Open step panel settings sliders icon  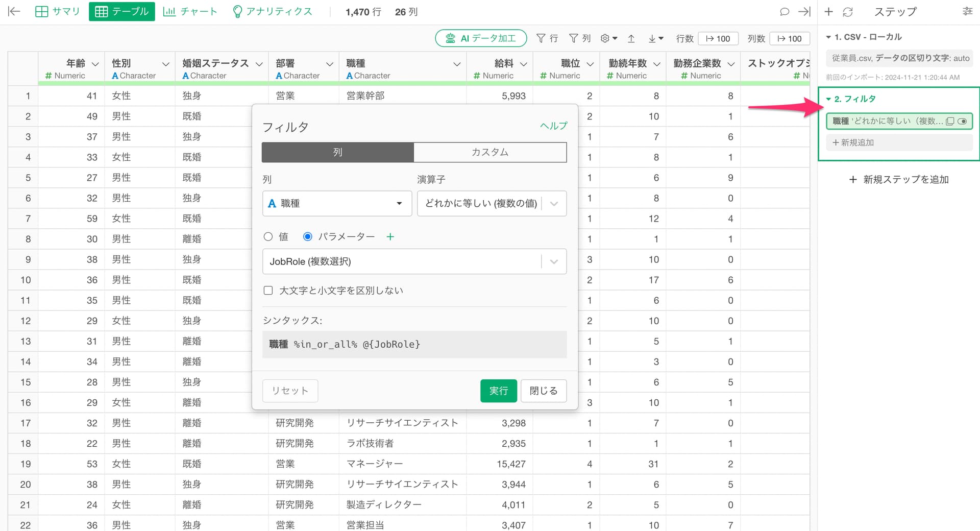(x=967, y=11)
